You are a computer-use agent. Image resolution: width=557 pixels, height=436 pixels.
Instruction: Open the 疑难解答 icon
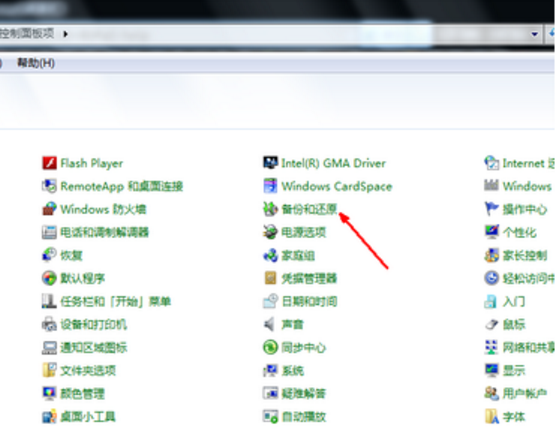pyautogui.click(x=270, y=393)
